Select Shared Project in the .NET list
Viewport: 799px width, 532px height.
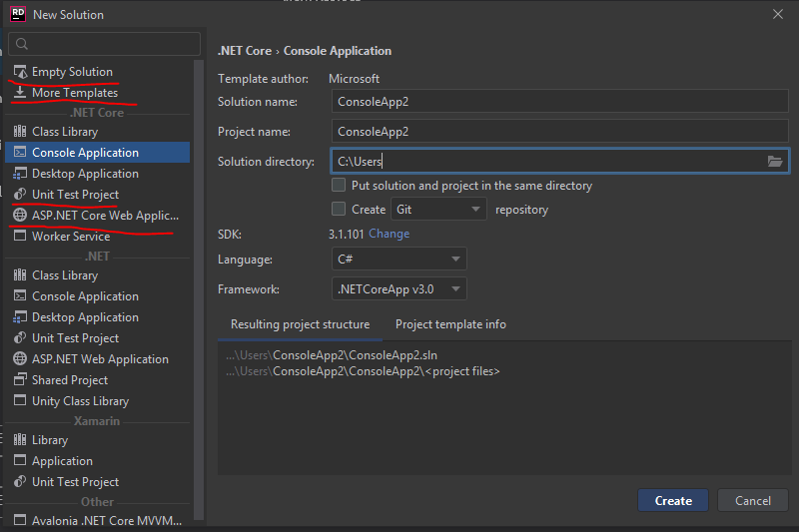70,380
